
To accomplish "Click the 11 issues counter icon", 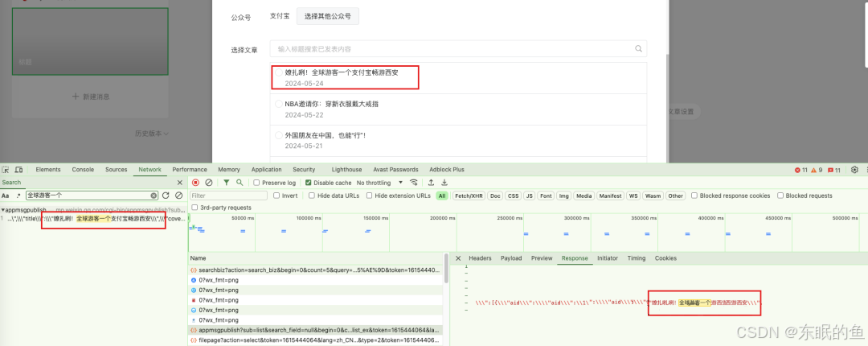I will (x=834, y=171).
